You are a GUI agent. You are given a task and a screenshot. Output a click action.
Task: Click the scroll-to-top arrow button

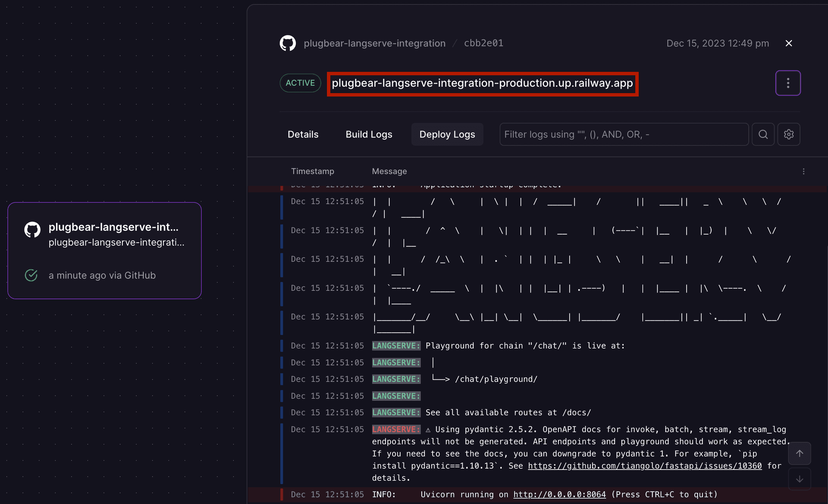[800, 453]
